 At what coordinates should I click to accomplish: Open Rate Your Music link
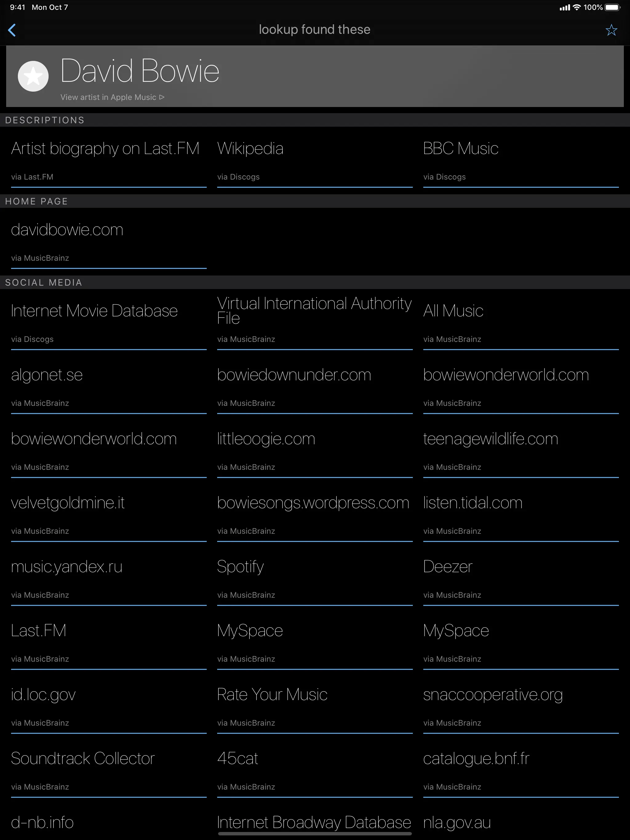[x=272, y=695]
